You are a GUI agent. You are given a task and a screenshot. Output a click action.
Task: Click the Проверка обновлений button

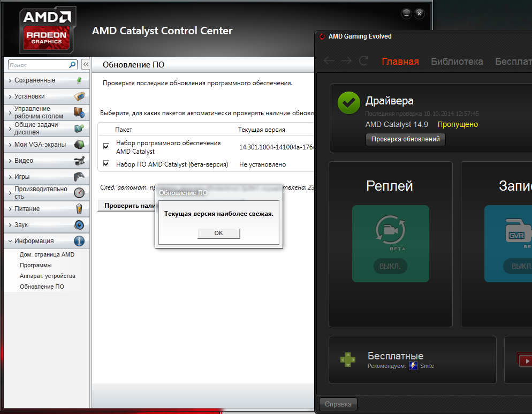click(406, 139)
